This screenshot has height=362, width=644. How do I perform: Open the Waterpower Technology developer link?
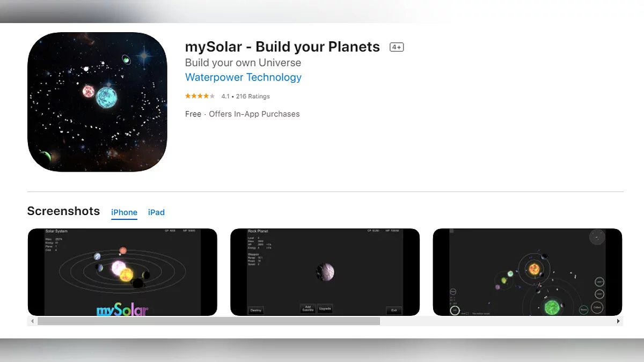click(x=243, y=77)
